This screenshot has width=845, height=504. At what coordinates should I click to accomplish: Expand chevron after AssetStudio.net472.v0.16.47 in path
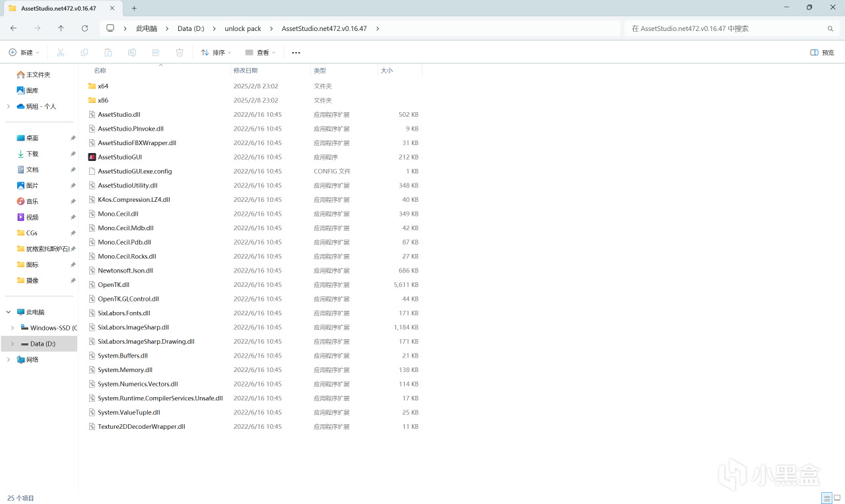(378, 28)
